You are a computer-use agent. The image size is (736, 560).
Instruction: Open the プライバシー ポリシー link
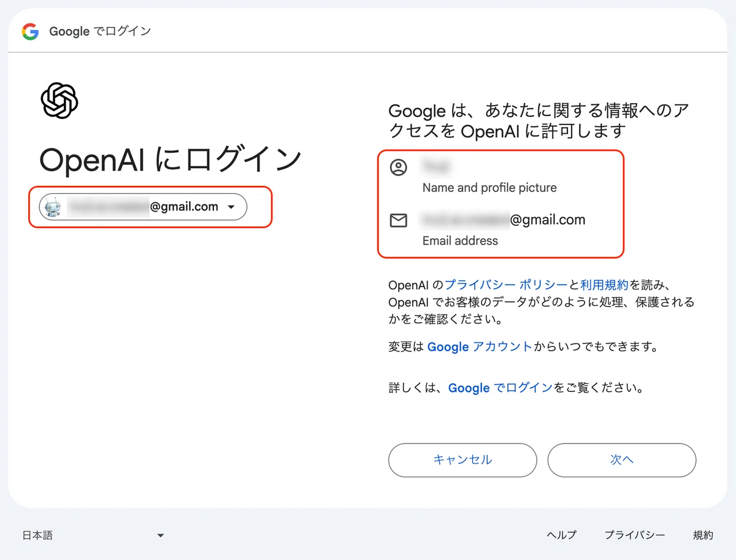pyautogui.click(x=506, y=285)
